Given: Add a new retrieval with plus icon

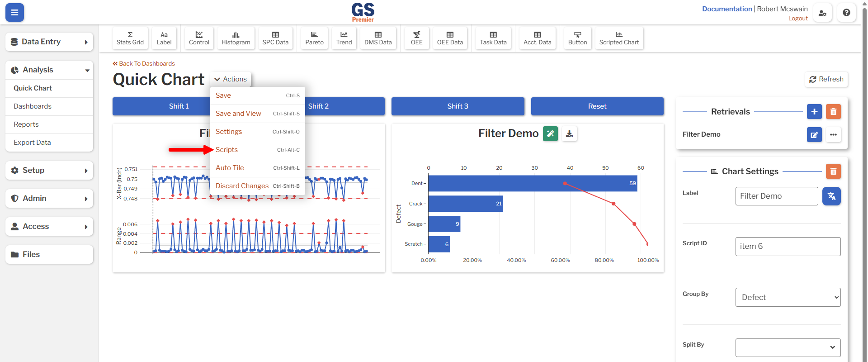Looking at the screenshot, I should tap(814, 112).
